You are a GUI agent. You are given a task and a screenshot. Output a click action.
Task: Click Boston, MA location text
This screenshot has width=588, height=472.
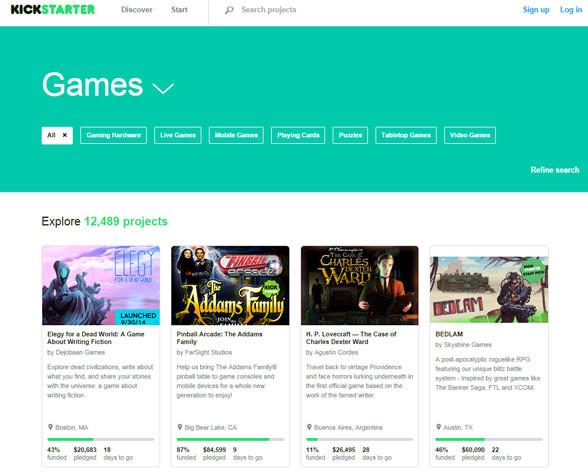[72, 427]
